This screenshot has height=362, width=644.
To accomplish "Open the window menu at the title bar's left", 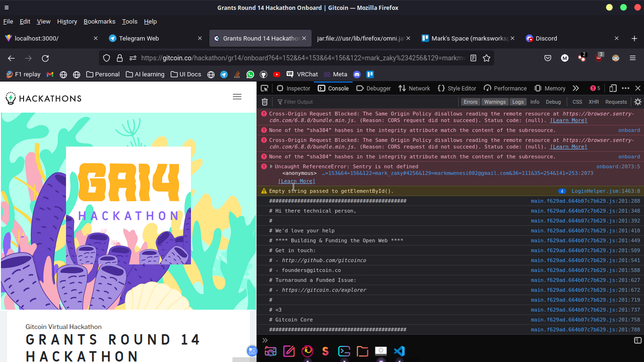I will coord(6,8).
